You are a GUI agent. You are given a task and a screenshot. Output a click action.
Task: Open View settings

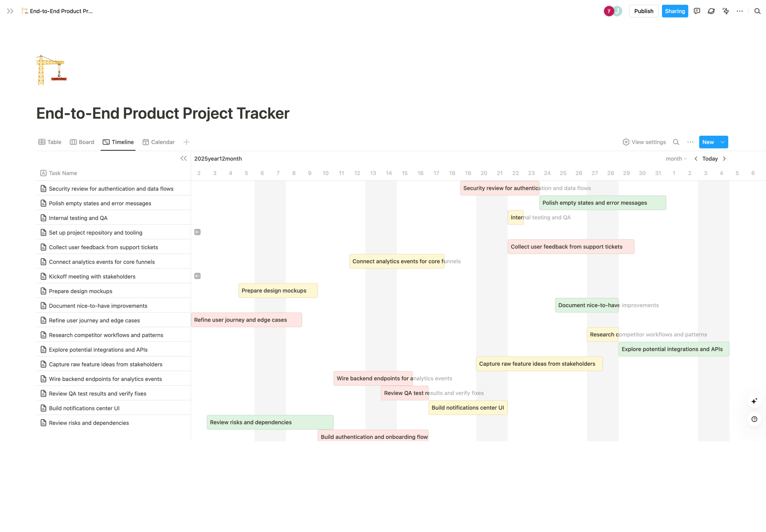click(644, 142)
